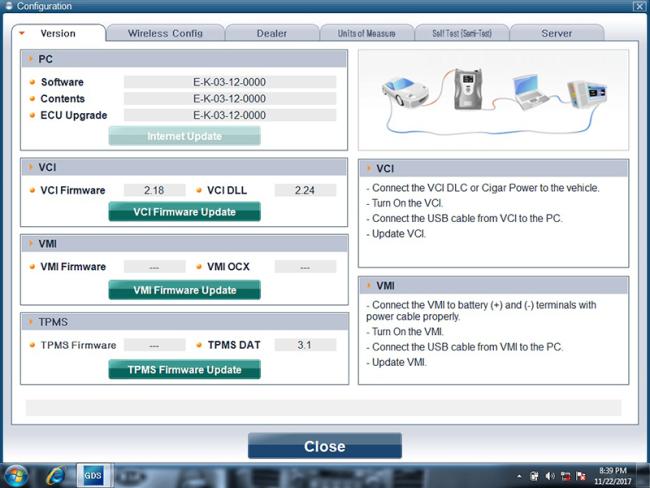Click the Close button at bottom
Image resolution: width=650 pixels, height=488 pixels.
pos(324,446)
